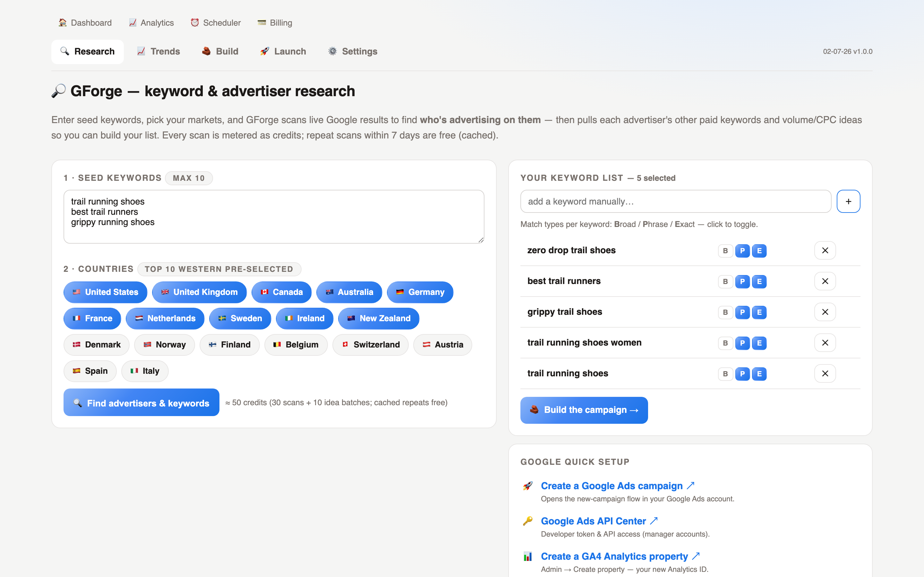Click the Settings gear icon
Image resolution: width=924 pixels, height=577 pixels.
(x=333, y=51)
